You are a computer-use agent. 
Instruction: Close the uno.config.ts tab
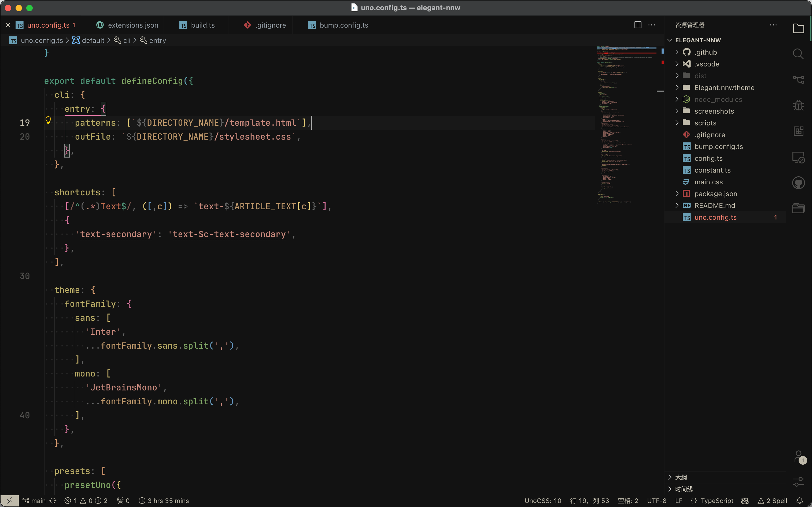[x=8, y=25]
